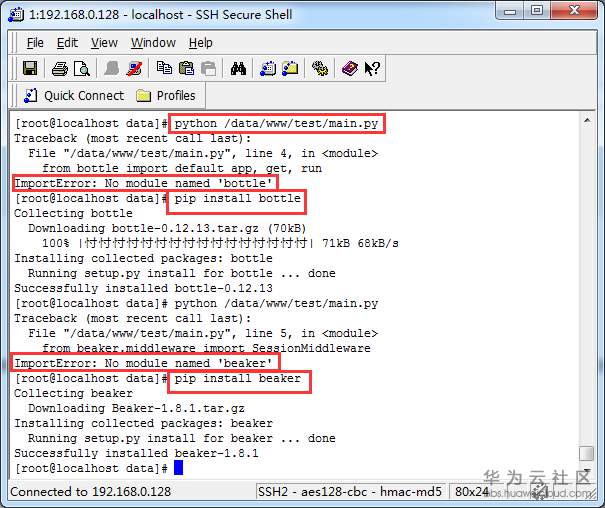The height and width of the screenshot is (508, 605).
Task: Click the line 'ImportError: No module named 'beaker''
Action: 144,363
